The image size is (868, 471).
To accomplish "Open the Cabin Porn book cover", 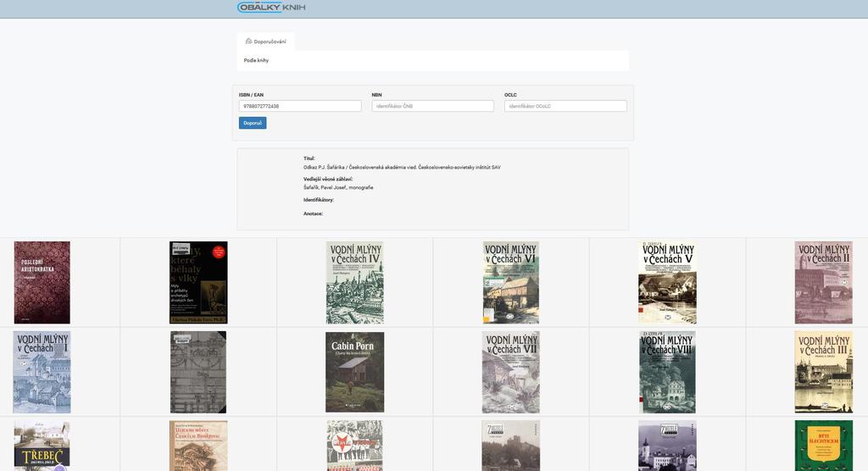I will (355, 372).
